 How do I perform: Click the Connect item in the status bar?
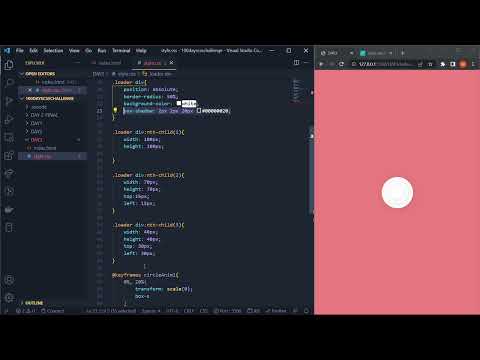pos(52,311)
